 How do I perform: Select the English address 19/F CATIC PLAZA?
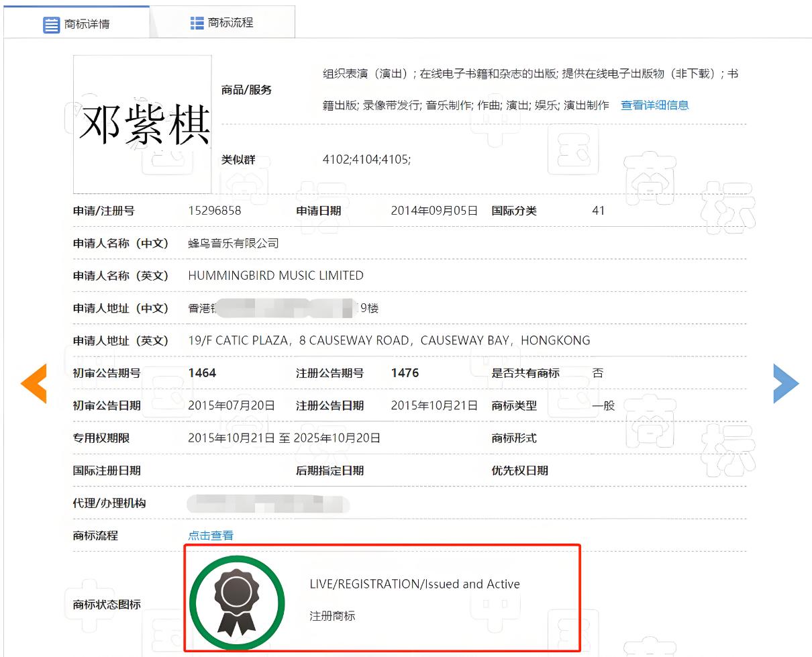389,340
